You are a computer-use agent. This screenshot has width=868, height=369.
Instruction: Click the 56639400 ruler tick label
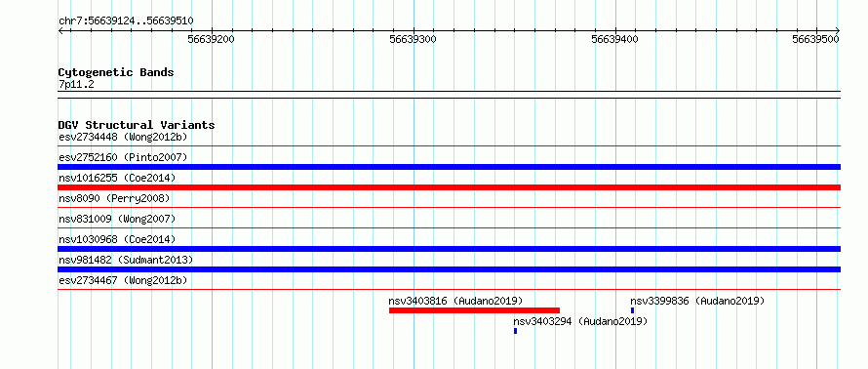point(614,39)
